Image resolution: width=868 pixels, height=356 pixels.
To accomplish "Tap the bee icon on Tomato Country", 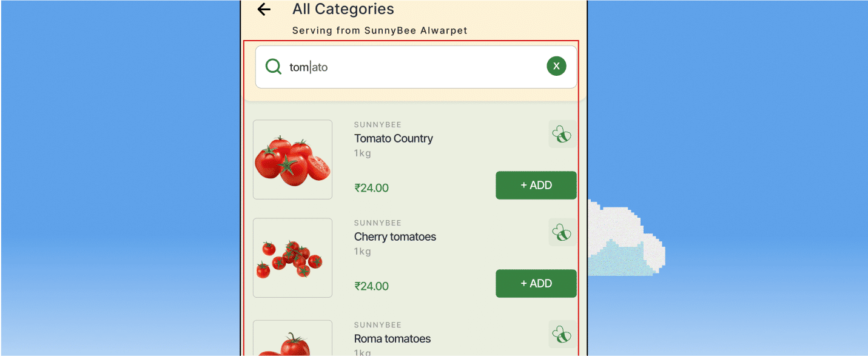I will pyautogui.click(x=562, y=134).
